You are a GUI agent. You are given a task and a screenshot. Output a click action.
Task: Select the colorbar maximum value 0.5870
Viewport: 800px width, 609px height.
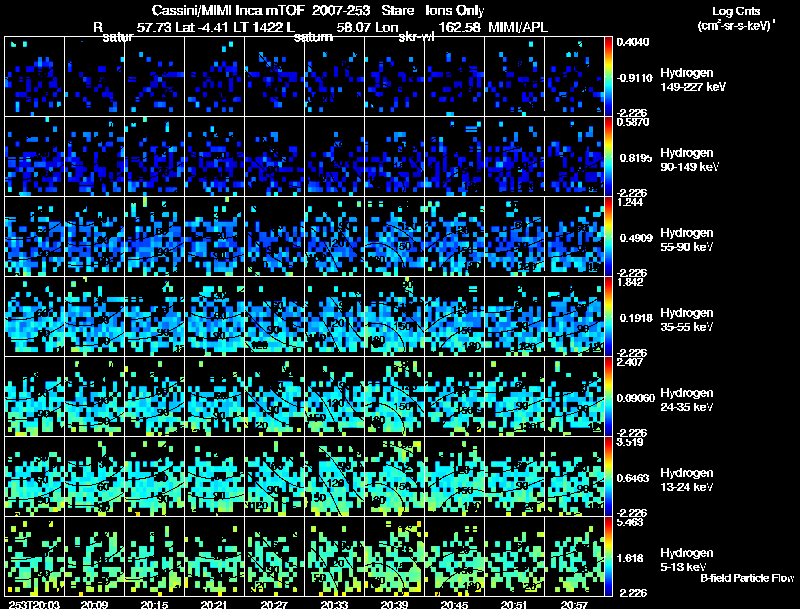(633, 122)
